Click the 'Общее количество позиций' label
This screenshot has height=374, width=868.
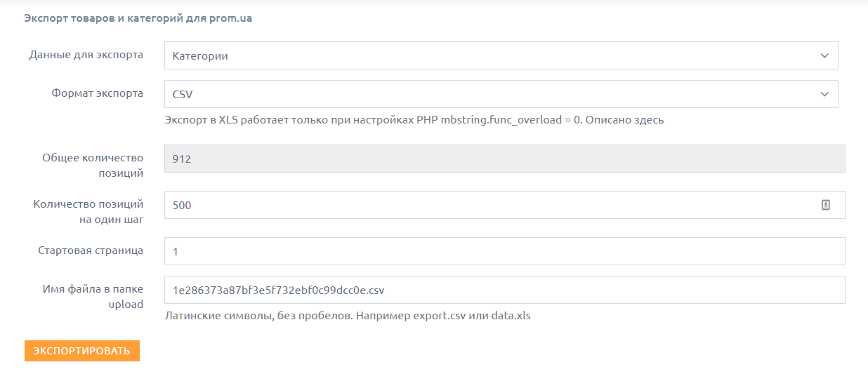pyautogui.click(x=93, y=165)
